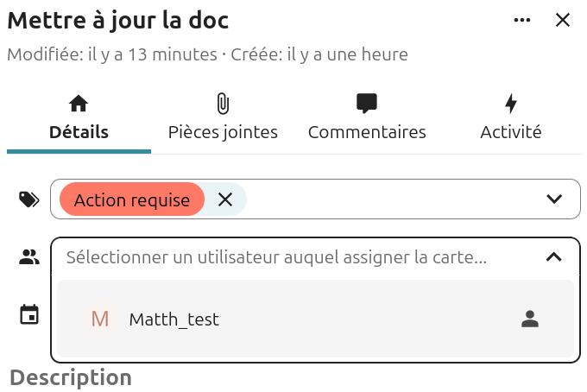587x392 pixels.
Task: Switch to the Pièces jointes tab
Action: point(223,132)
